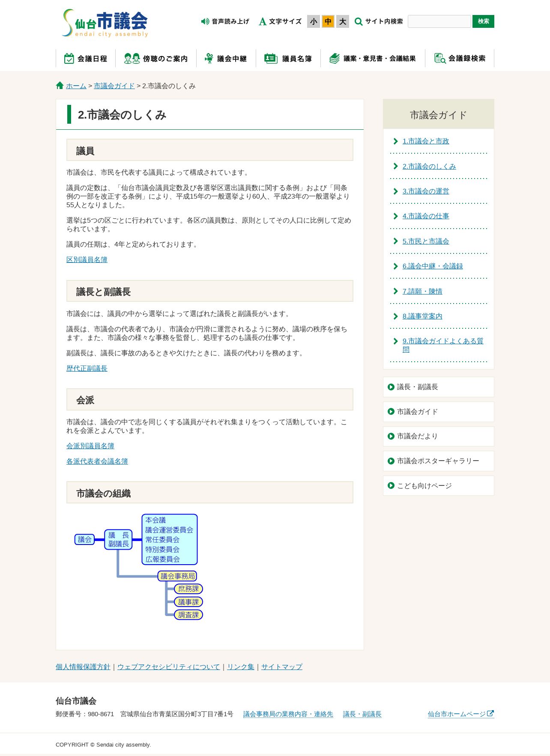Open the footer 議長・副議長 link
Image resolution: width=550 pixels, height=756 pixels.
coord(362,714)
